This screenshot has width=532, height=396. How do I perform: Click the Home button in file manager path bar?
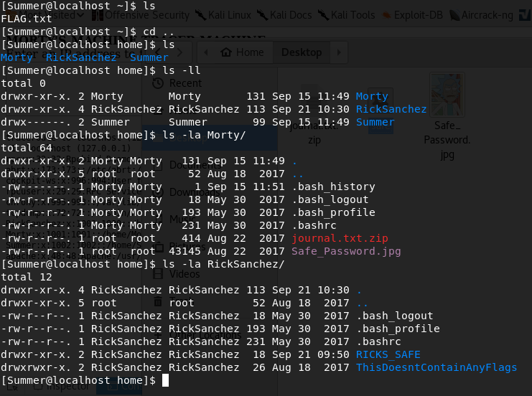pos(243,52)
